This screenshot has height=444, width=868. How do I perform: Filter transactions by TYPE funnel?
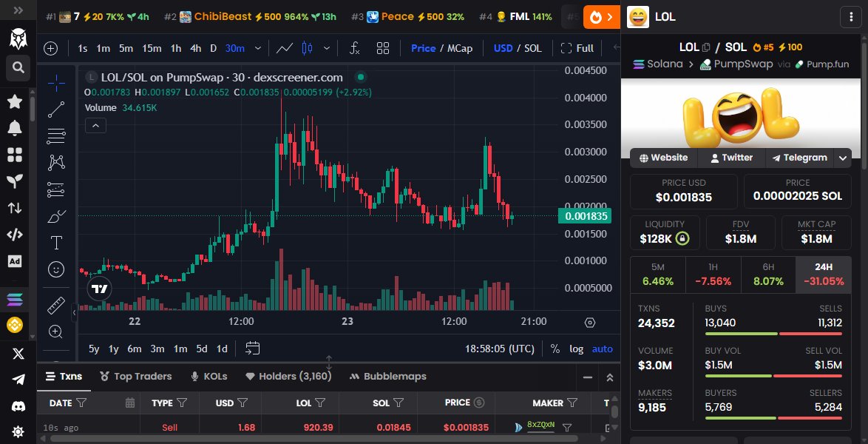point(182,403)
